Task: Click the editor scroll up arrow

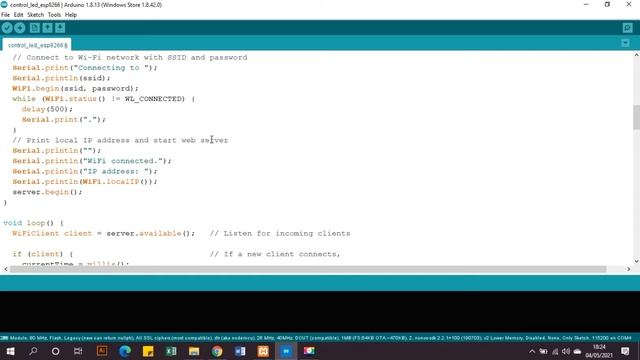Action: pos(636,55)
